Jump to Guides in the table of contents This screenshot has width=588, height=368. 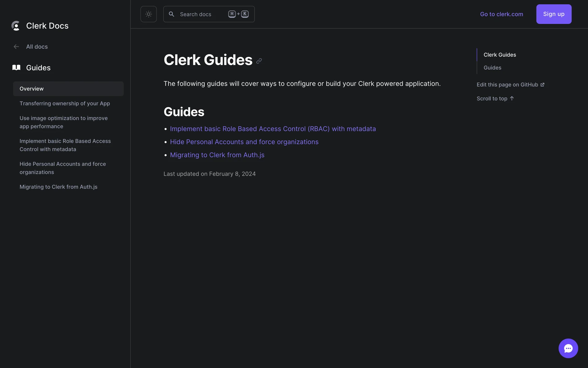point(492,67)
